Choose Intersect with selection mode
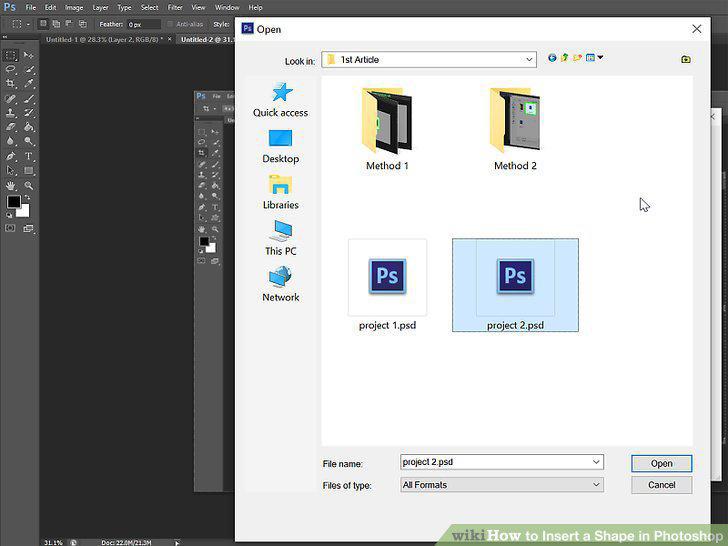 click(83, 24)
